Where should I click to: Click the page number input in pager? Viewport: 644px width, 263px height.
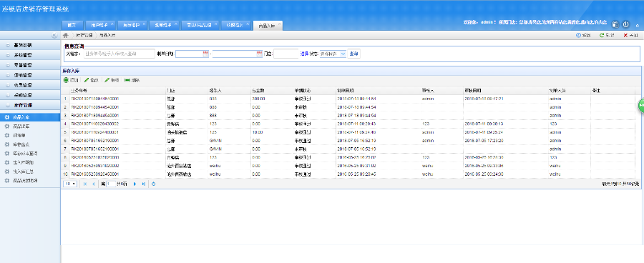(x=110, y=184)
